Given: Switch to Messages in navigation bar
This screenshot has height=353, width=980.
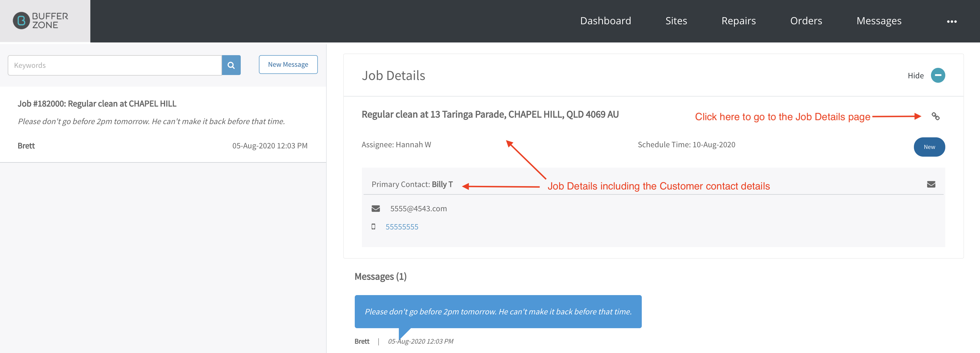Looking at the screenshot, I should (878, 21).
